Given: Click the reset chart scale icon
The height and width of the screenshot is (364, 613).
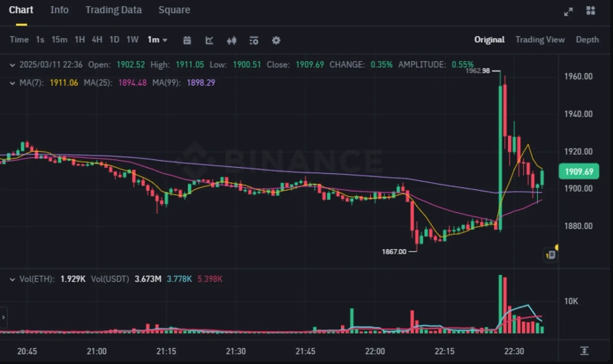Looking at the screenshot, I should (x=584, y=350).
